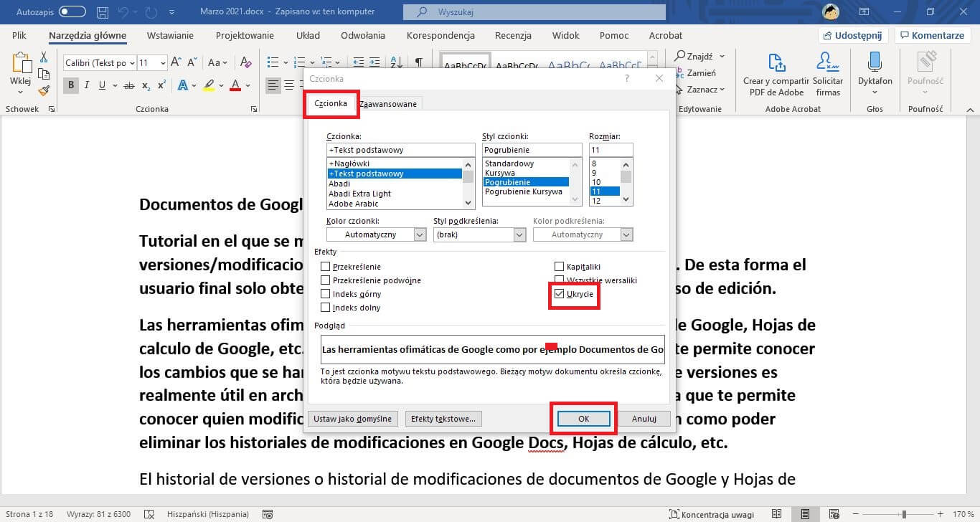Click Solicitar firmas icon
Viewport: 980px width, 522px height.
[x=828, y=75]
